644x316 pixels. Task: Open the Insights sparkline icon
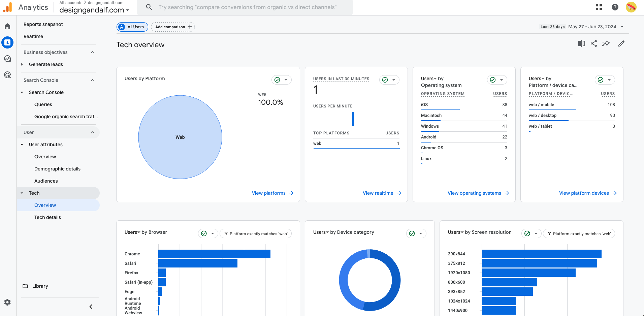[x=606, y=43]
